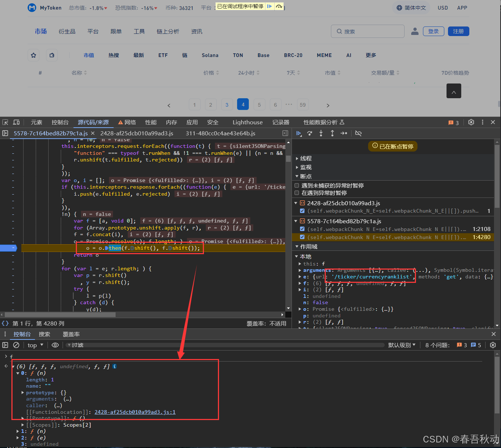
Task: Uncheck breakpoint under 2428-af25dcb010a99ad3.js
Action: coord(302,211)
